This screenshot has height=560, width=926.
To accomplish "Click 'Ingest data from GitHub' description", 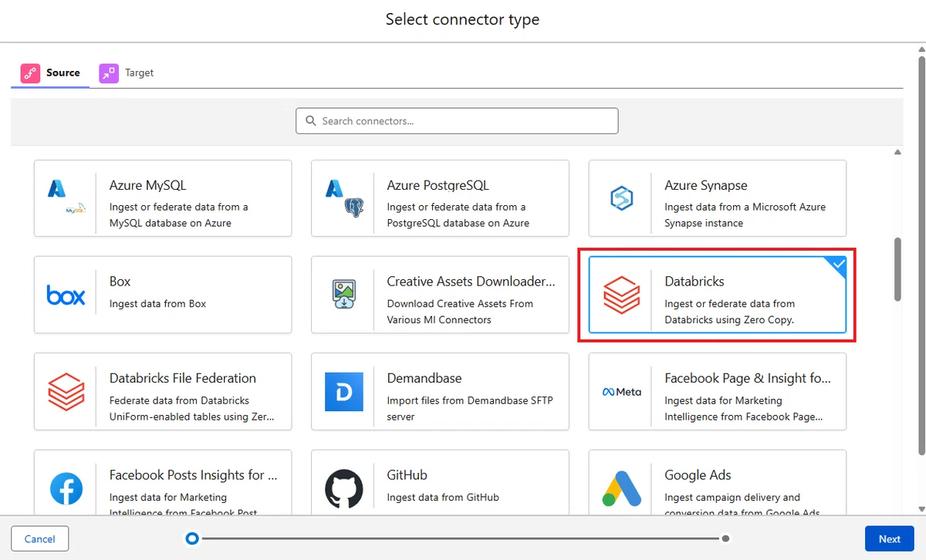I will point(443,498).
